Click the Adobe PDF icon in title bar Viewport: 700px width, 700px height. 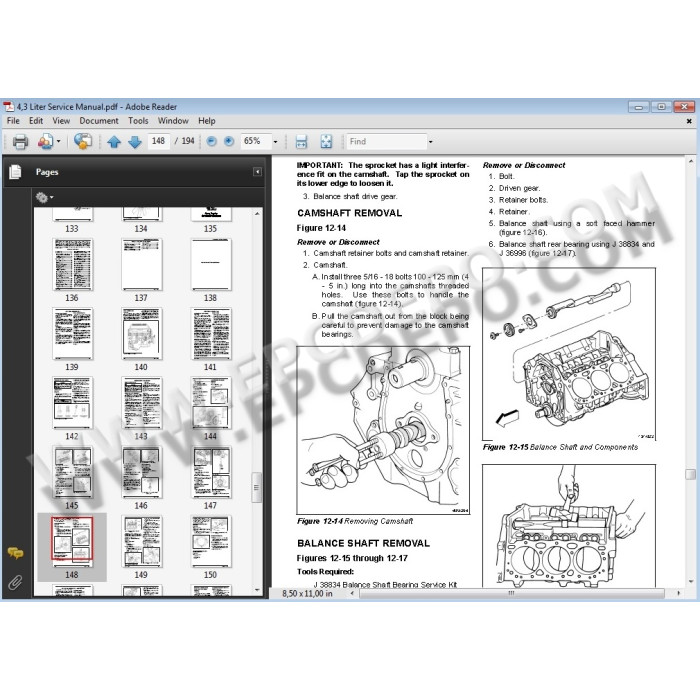point(8,107)
